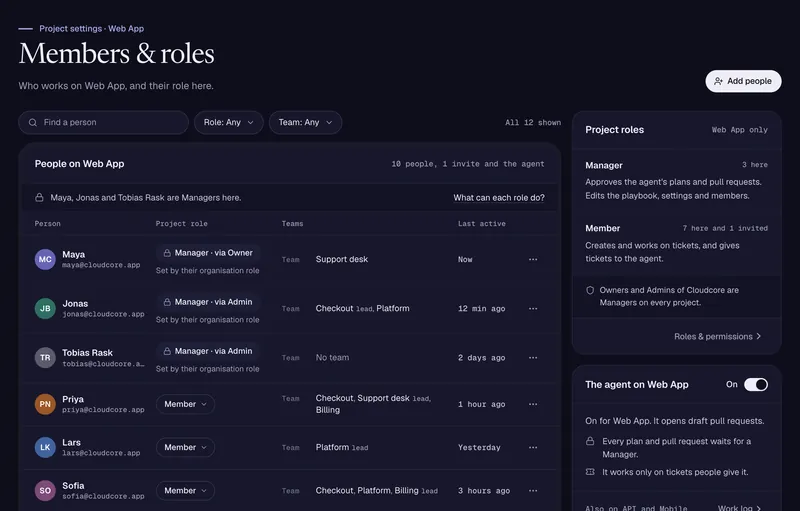Image resolution: width=800 pixels, height=511 pixels.
Task: Open the more options menu in Lars's row
Action: click(x=533, y=447)
